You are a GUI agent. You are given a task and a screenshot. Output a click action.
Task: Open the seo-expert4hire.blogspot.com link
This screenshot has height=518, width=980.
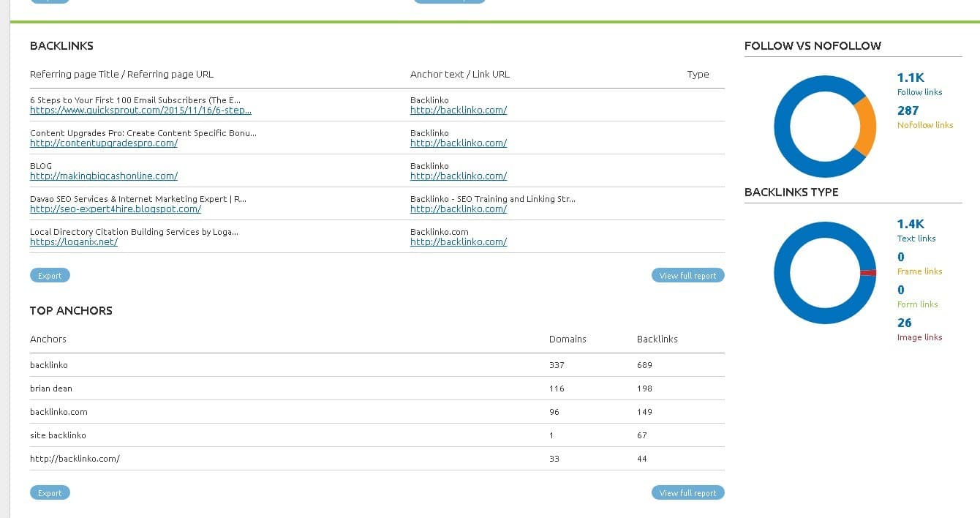(x=116, y=209)
